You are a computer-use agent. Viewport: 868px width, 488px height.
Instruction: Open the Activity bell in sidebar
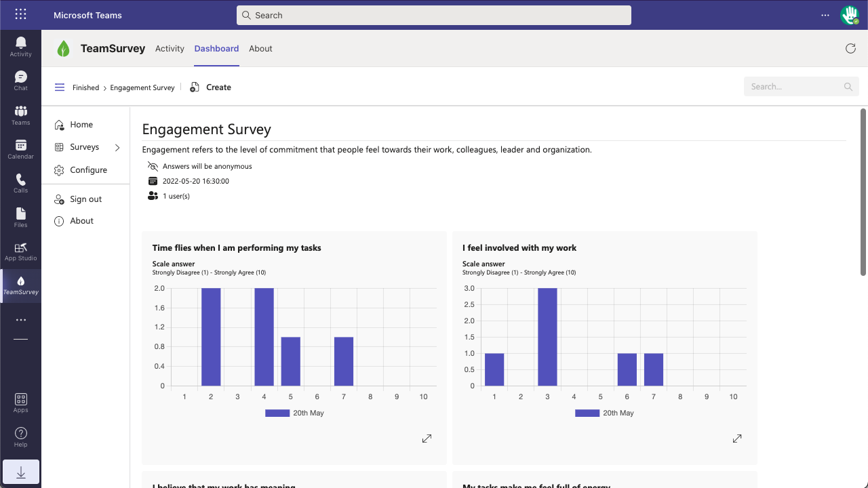coord(20,46)
